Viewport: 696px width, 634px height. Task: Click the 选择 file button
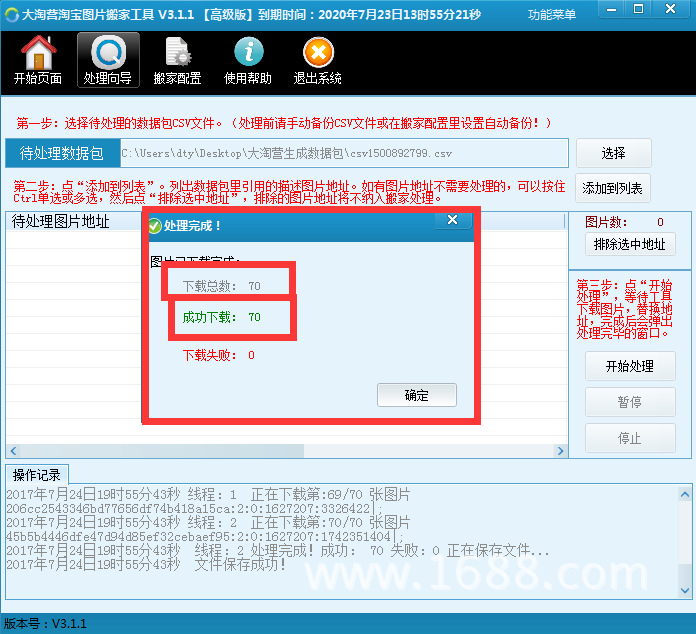tap(613, 153)
